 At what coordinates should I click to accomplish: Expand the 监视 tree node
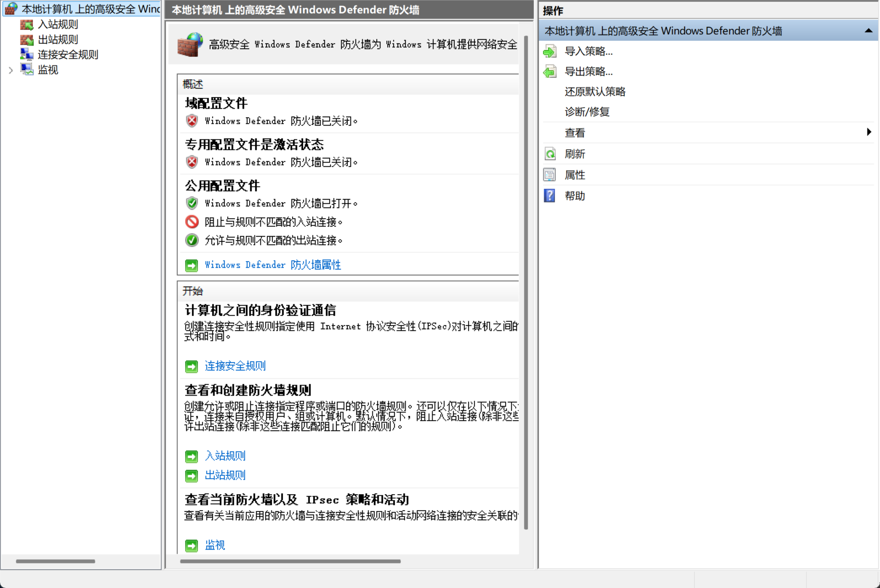click(11, 70)
